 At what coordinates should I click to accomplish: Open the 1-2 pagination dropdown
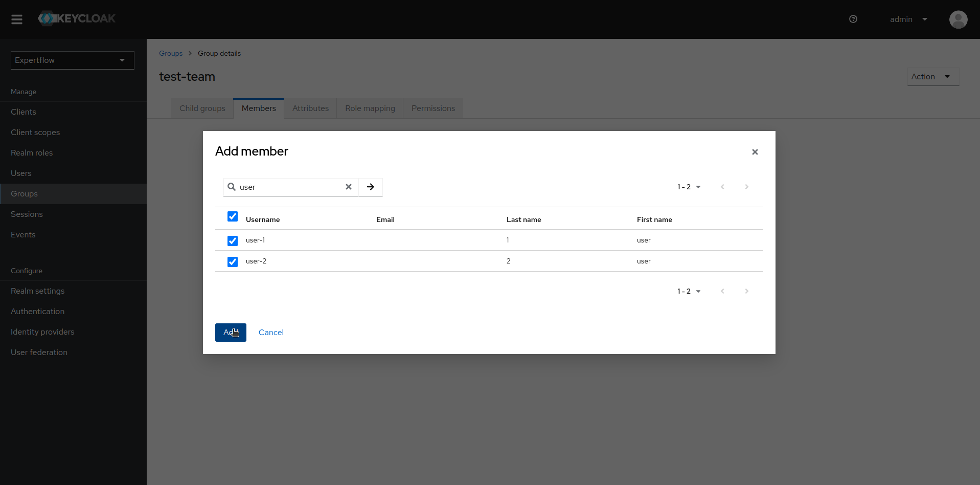click(x=689, y=187)
